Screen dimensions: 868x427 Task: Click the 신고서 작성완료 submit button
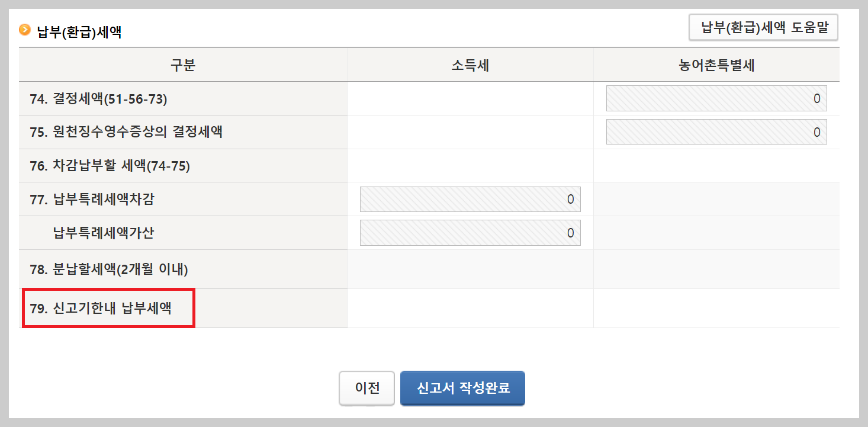[462, 388]
